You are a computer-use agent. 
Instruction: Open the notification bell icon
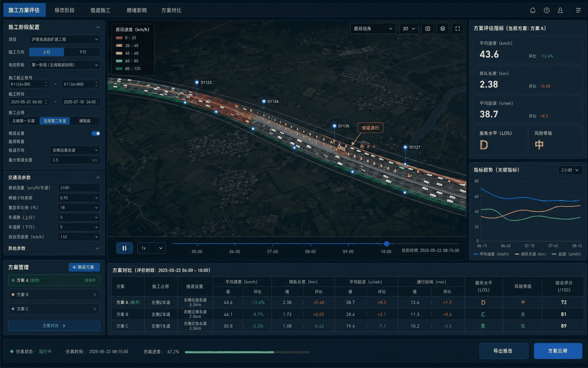(x=533, y=10)
